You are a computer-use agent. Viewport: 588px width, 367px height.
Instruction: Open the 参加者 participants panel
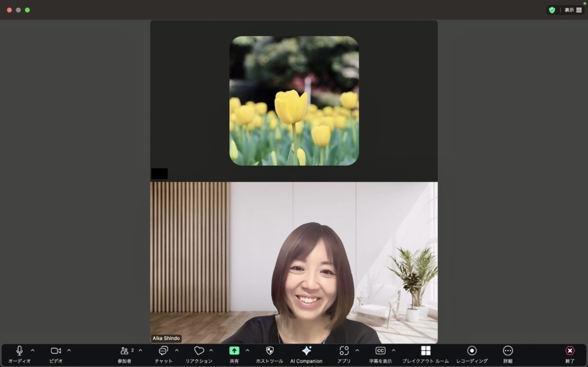(x=124, y=351)
